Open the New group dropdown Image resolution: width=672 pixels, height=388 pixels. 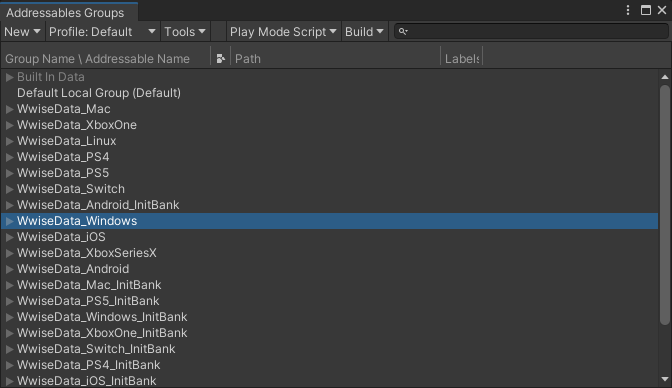[x=22, y=32]
